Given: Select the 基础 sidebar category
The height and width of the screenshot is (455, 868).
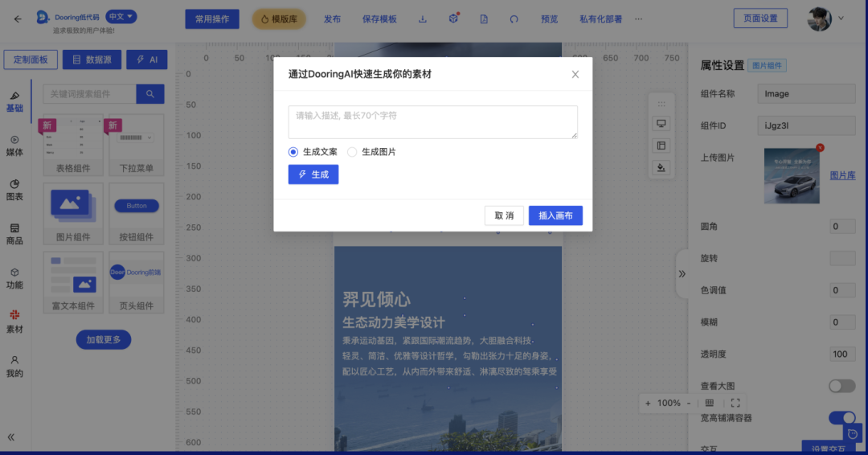Looking at the screenshot, I should 14,102.
